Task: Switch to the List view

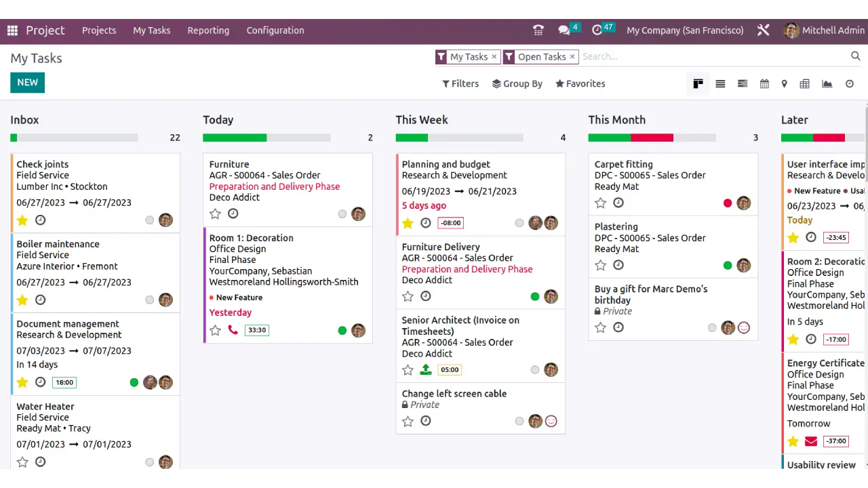Action: tap(720, 83)
